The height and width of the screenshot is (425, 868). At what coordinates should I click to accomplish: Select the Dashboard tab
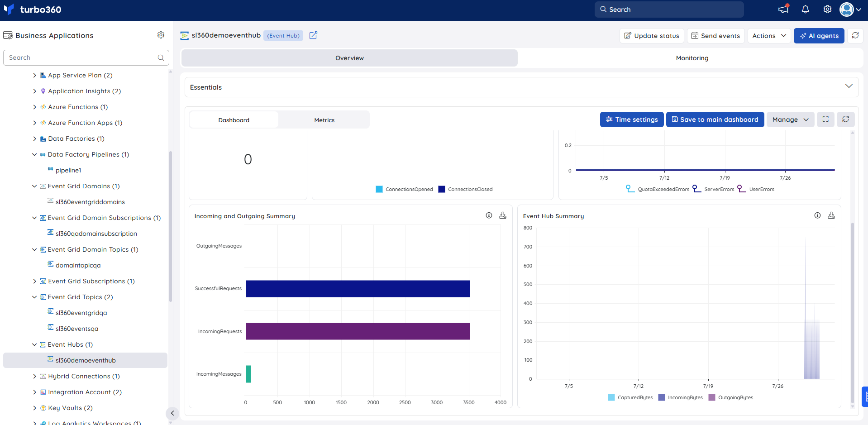234,120
